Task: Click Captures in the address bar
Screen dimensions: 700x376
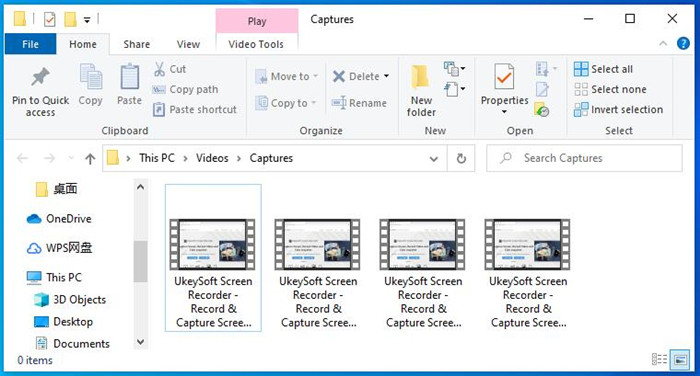Action: (x=271, y=158)
